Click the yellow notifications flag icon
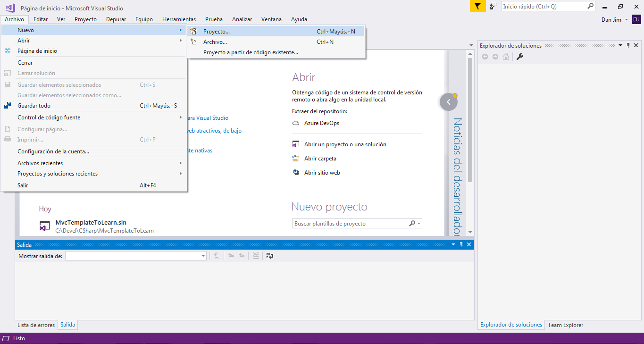The height and width of the screenshot is (344, 644). [x=477, y=7]
